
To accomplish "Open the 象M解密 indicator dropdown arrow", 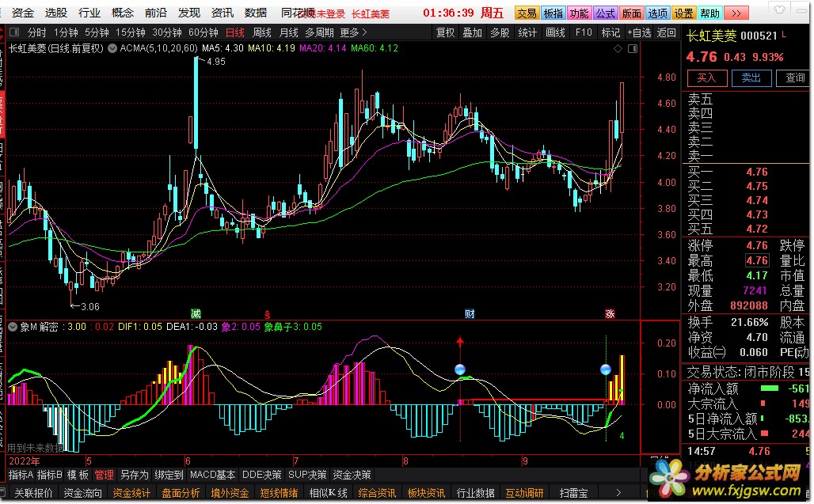I will click(13, 327).
